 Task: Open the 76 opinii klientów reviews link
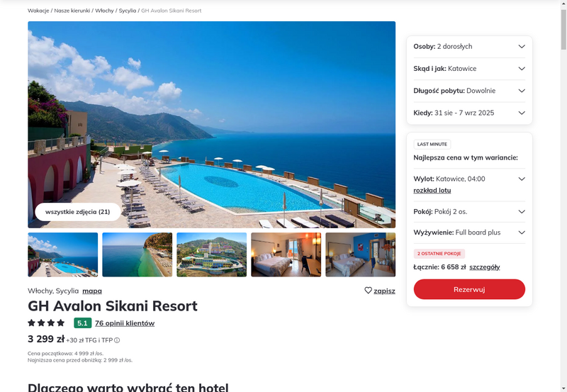125,323
